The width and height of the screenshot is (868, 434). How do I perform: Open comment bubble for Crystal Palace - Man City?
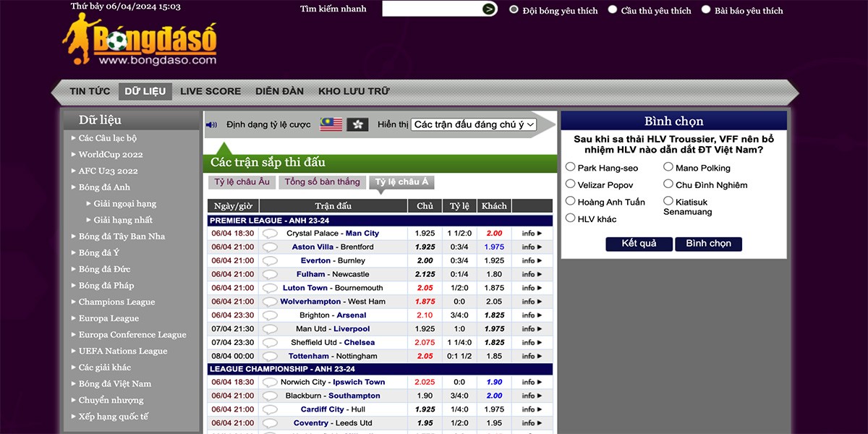(270, 234)
